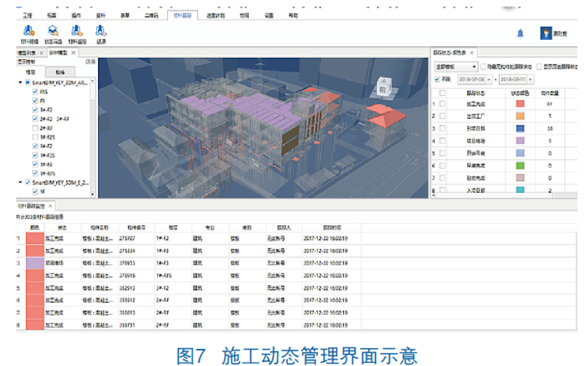The height and width of the screenshot is (366, 588).
Task: Select the row with component number 275707
Action: click(296, 238)
